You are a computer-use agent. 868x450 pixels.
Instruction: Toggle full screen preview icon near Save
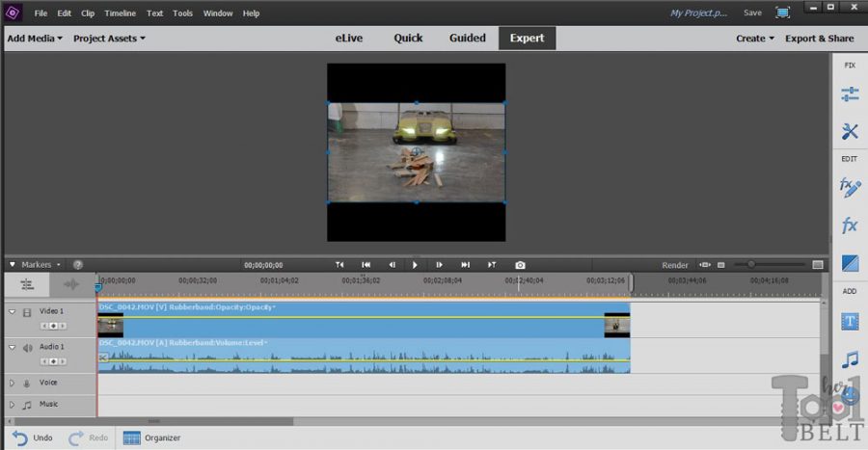[783, 13]
